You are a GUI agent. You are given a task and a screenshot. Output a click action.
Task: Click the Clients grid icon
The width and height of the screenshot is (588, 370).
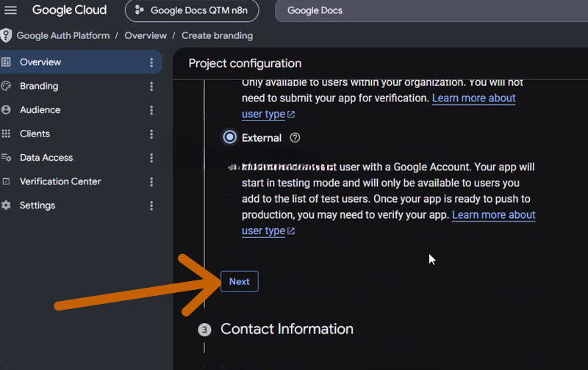point(6,134)
